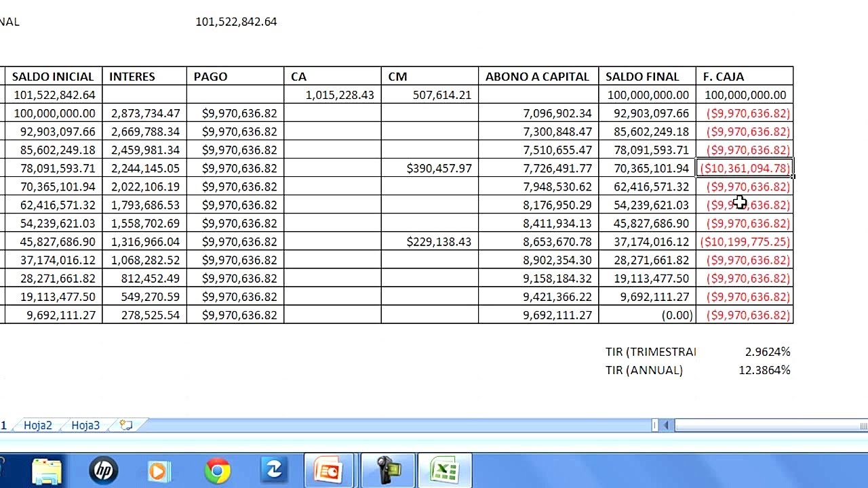The height and width of the screenshot is (488, 868).
Task: Select 100,000,000.00 in F. CAJA column
Action: [x=745, y=95]
